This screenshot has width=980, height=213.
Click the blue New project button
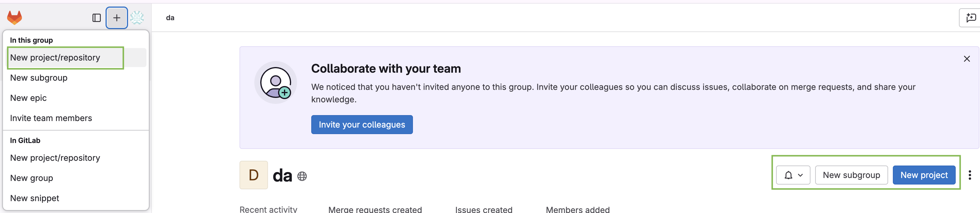click(x=924, y=175)
